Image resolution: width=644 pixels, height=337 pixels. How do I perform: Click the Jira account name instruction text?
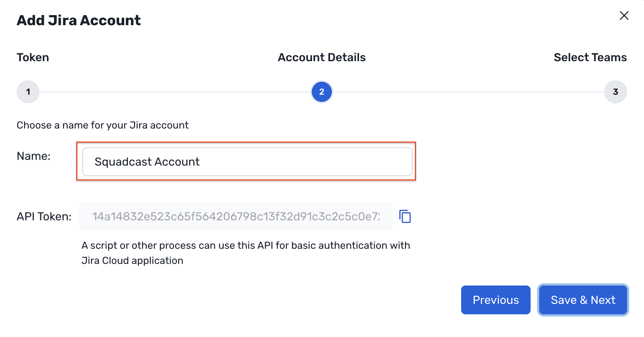tap(102, 125)
